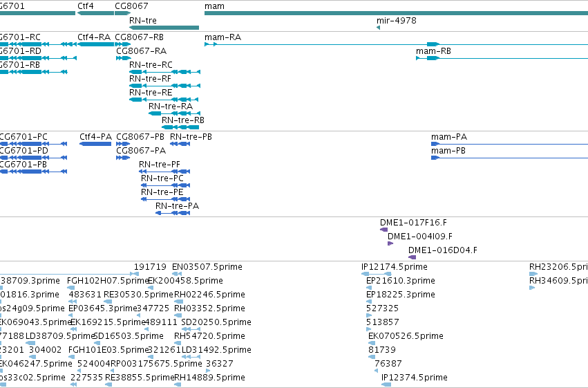Select EST EP03645.3prime

point(103,309)
